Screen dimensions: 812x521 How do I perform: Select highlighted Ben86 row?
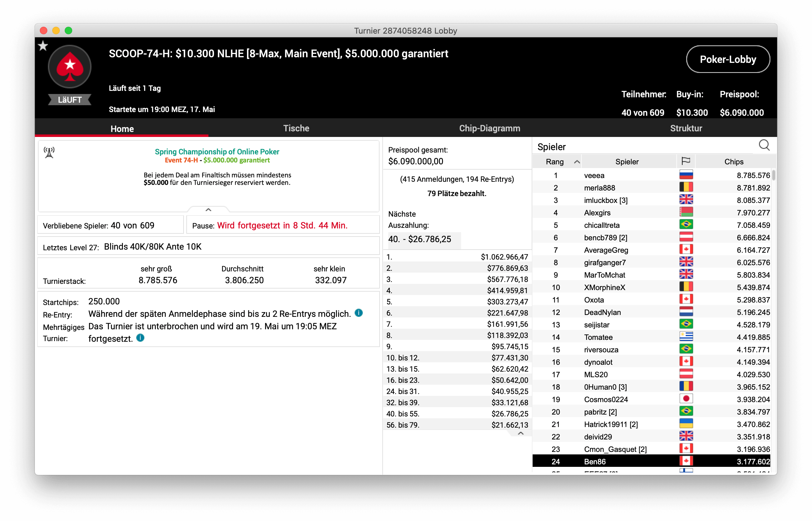click(x=595, y=462)
